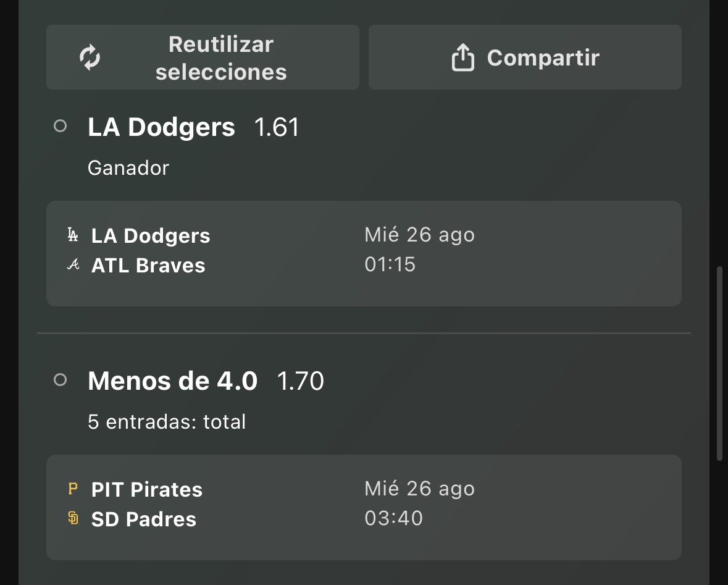This screenshot has width=728, height=585.
Task: Click the LA Dodgers team logo
Action: pos(73,235)
